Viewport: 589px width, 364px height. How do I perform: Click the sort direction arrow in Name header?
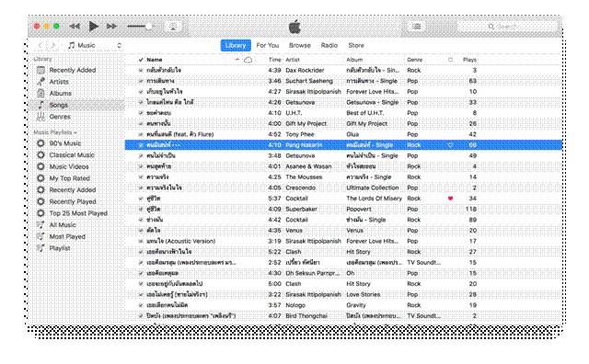[x=237, y=60]
